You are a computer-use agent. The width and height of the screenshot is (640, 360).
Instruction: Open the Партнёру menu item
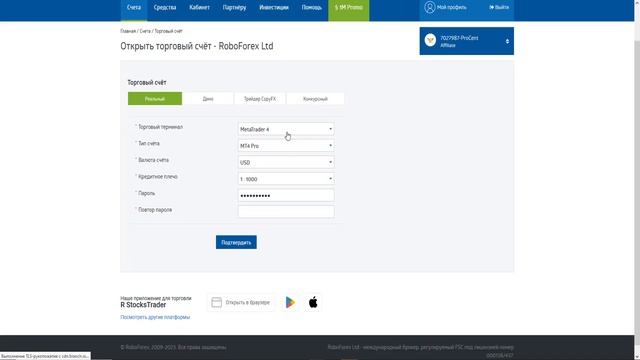[234, 8]
